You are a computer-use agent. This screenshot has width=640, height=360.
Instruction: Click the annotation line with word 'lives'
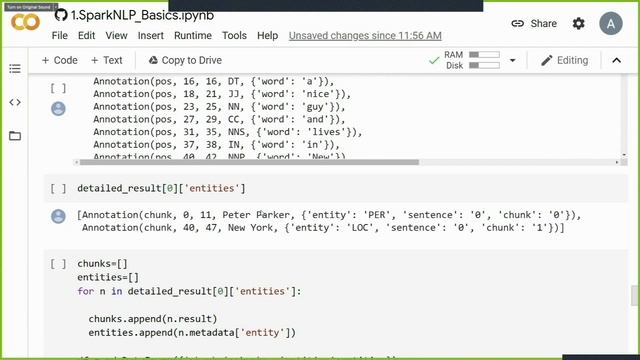(x=227, y=132)
